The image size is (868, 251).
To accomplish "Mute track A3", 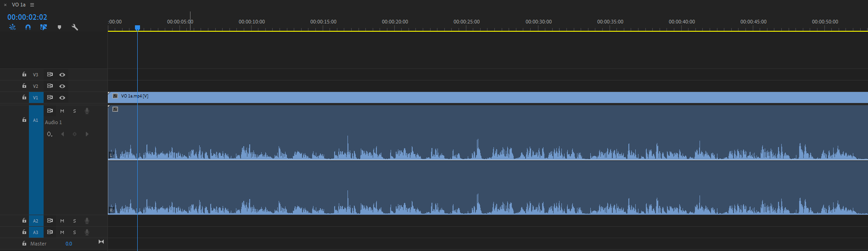I will click(x=62, y=232).
